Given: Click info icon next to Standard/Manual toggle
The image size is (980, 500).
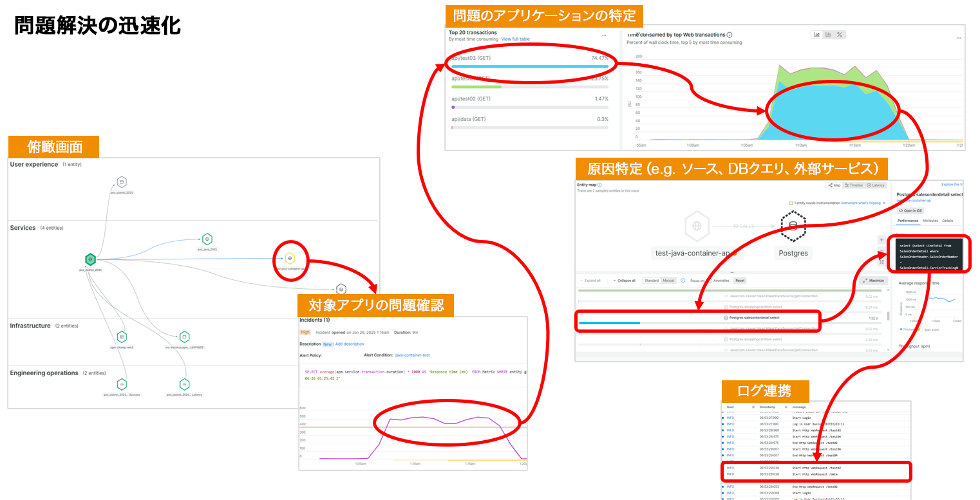Looking at the screenshot, I should pyautogui.click(x=683, y=281).
